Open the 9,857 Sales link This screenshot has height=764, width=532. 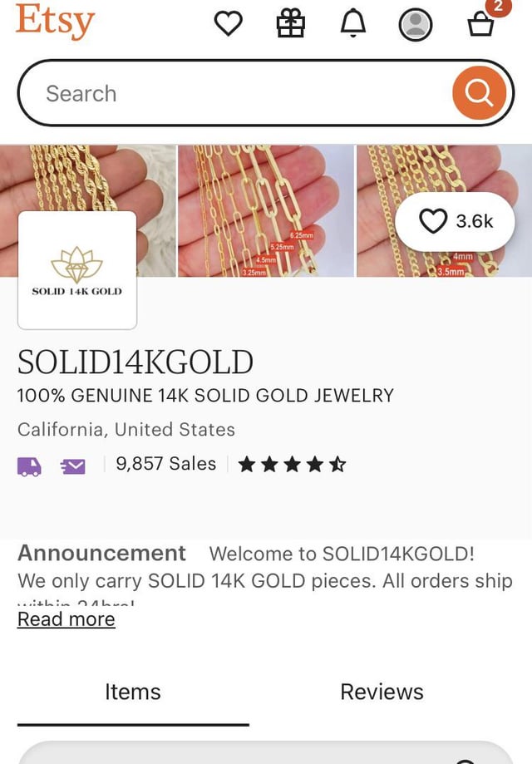click(165, 464)
